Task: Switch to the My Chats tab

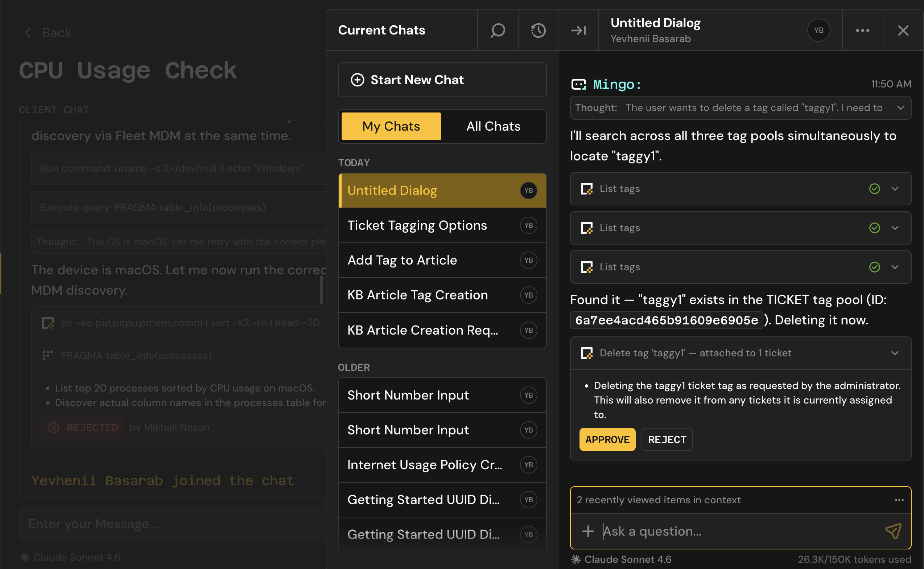Action: [x=391, y=126]
